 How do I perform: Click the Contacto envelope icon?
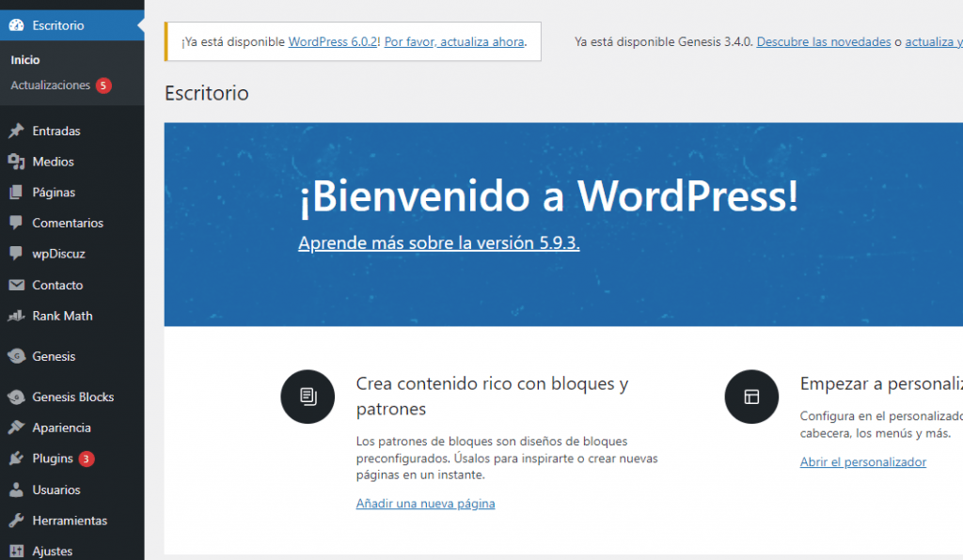click(x=16, y=286)
